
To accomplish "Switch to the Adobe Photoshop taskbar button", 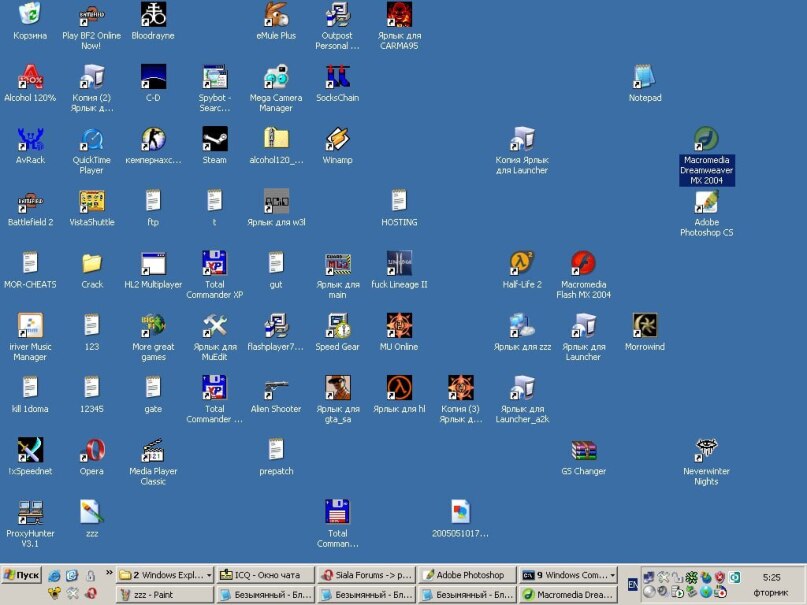I will tap(466, 575).
